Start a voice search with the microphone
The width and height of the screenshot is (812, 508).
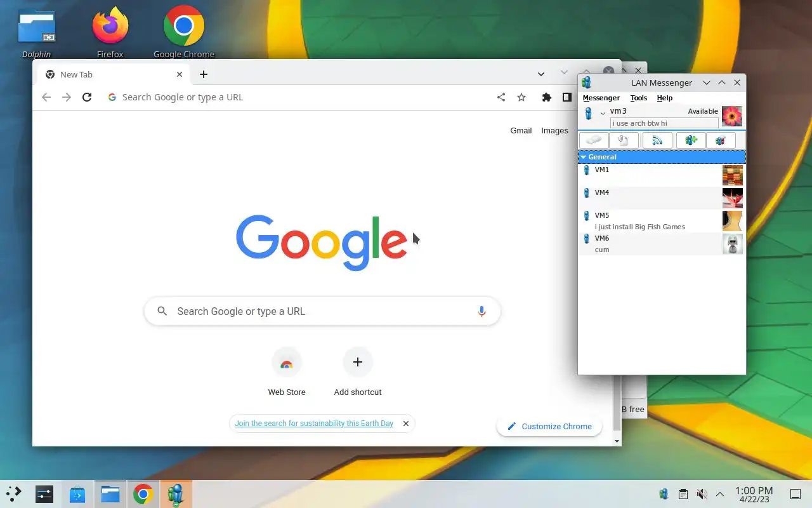pyautogui.click(x=481, y=311)
